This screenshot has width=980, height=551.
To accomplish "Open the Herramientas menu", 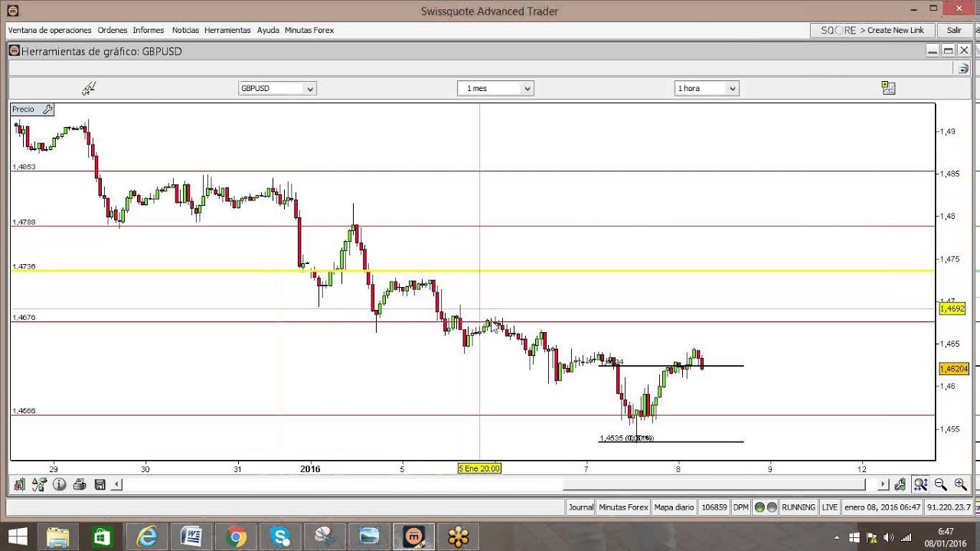I will (227, 30).
